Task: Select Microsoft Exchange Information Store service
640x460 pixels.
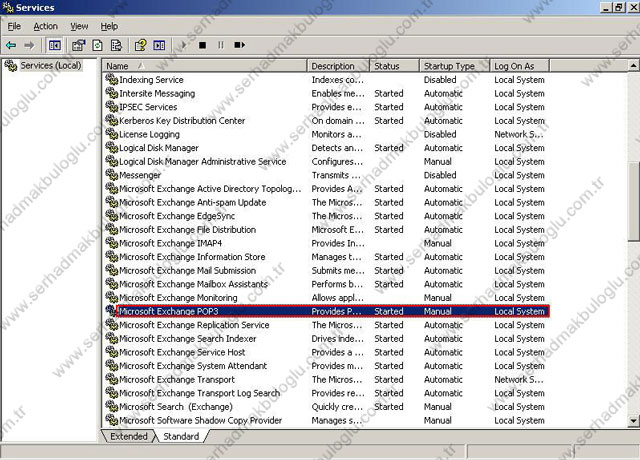Action: coord(192,257)
